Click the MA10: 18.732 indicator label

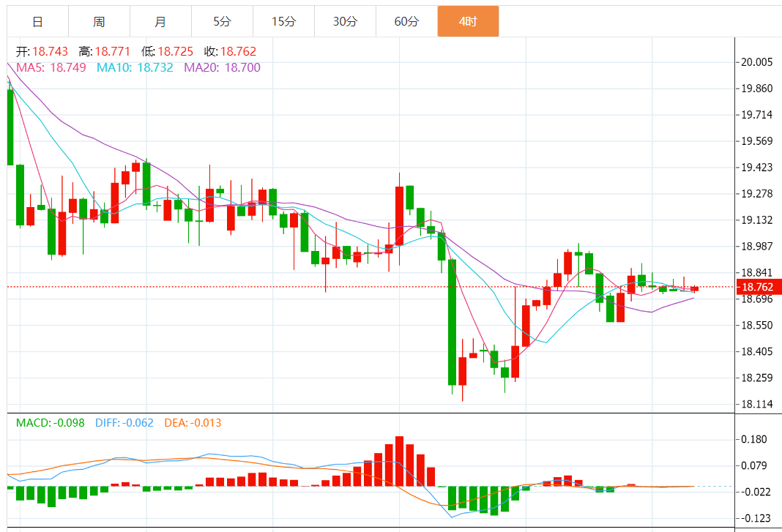click(x=135, y=67)
